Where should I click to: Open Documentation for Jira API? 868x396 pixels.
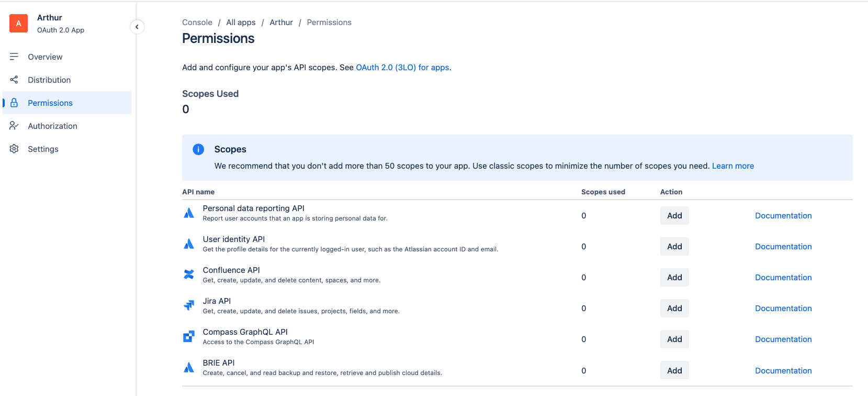(783, 309)
